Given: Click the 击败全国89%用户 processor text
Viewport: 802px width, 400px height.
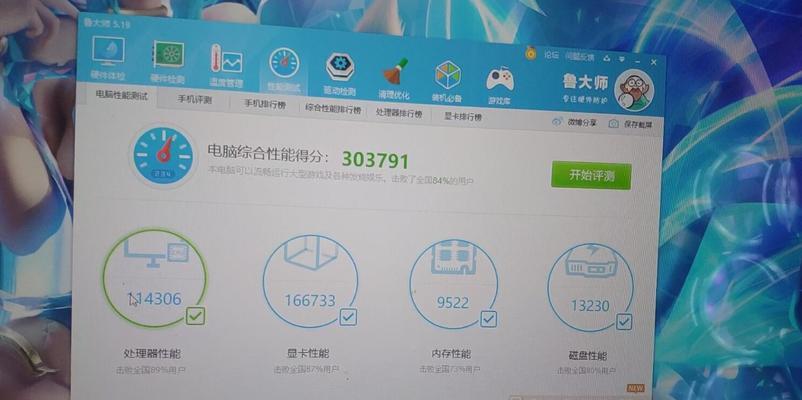Looking at the screenshot, I should point(150,369).
